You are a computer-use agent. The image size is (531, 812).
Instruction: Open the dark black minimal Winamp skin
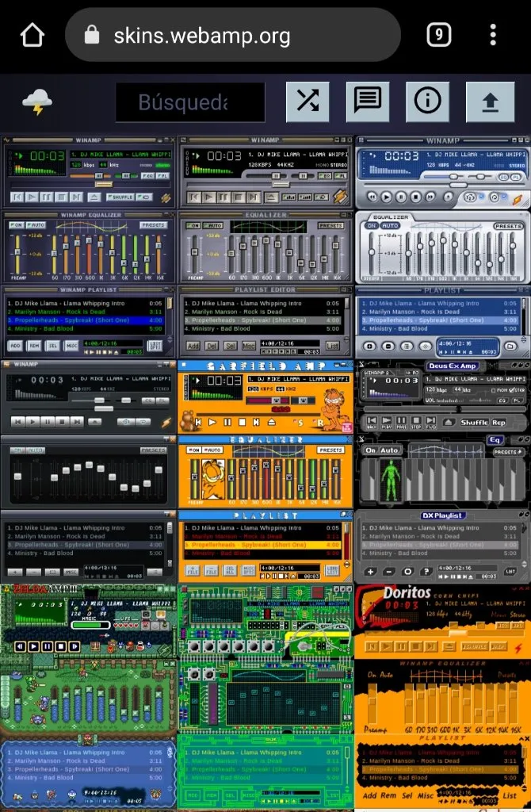[x=89, y=473]
